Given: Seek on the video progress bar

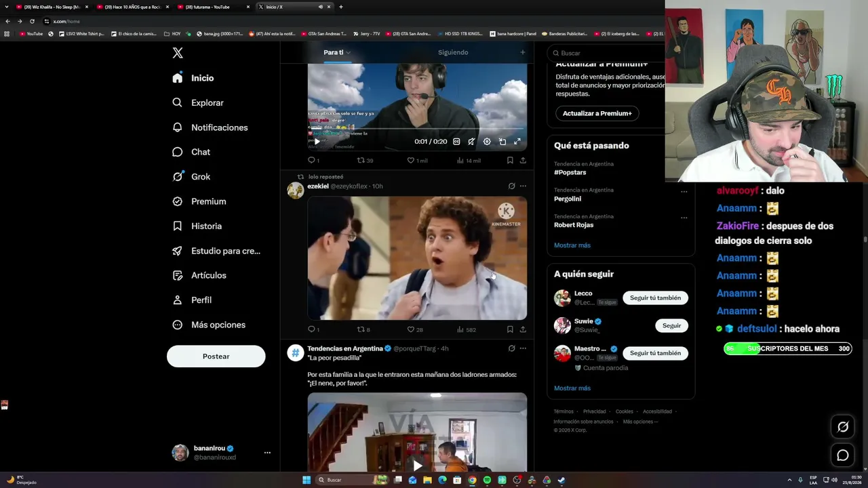Looking at the screenshot, I should point(417,129).
